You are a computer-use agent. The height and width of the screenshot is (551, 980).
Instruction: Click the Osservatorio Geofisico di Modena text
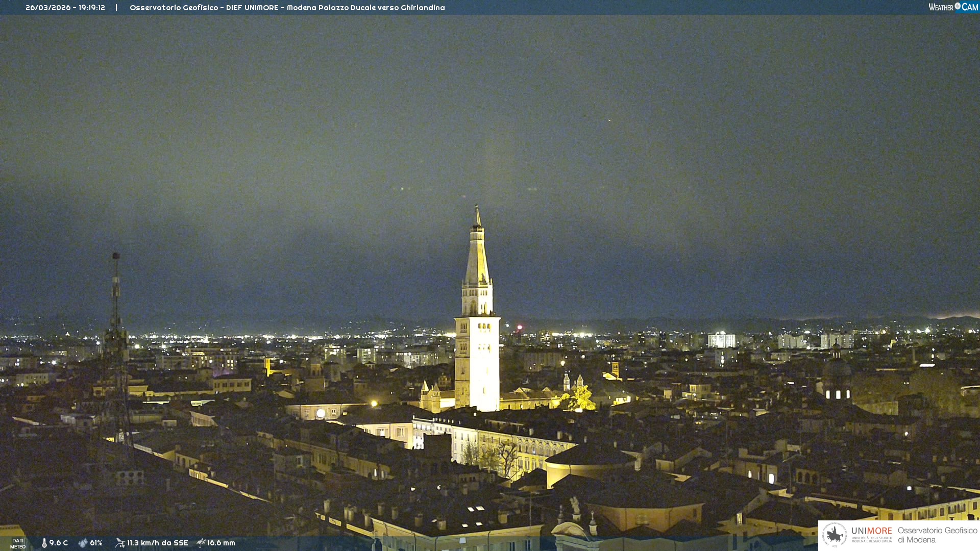click(x=937, y=535)
